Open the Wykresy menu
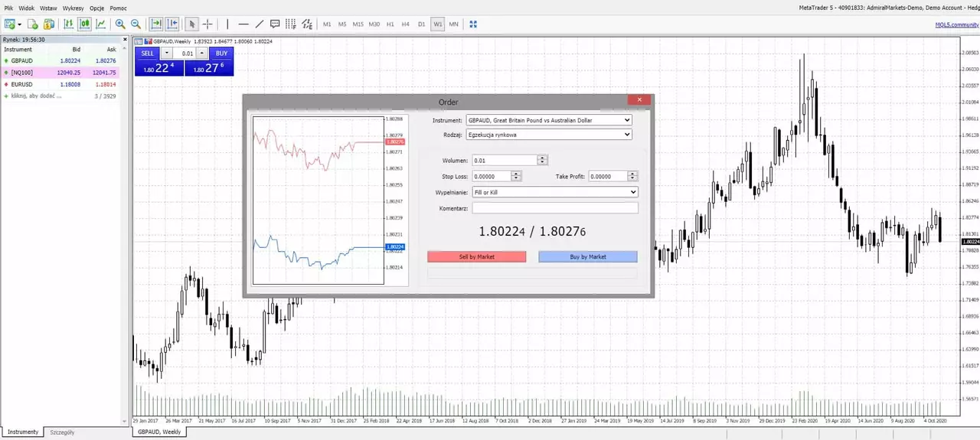This screenshot has width=980, height=440. click(73, 8)
